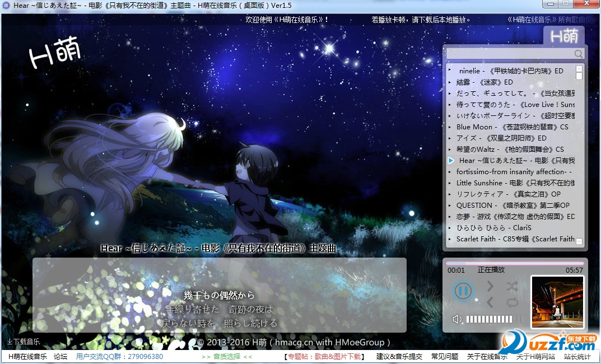Open 建议&音乐提交 page
Viewport: 601px width, 364px height.
point(399,357)
